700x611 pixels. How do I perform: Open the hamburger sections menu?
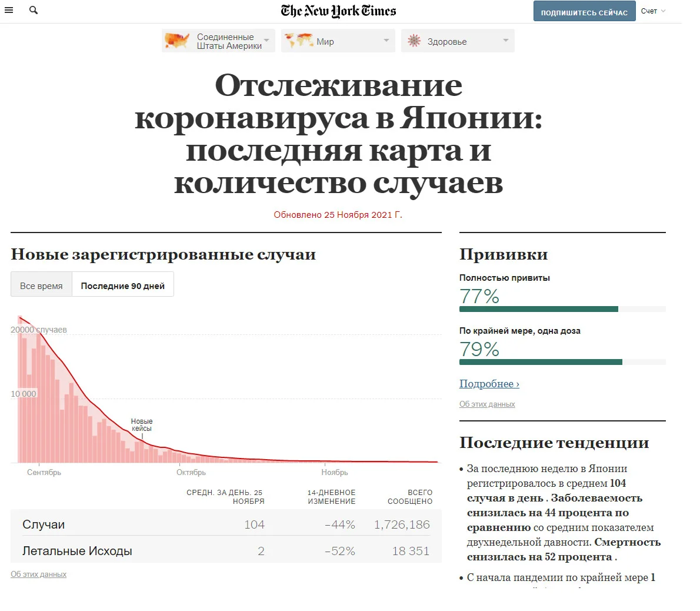point(9,10)
